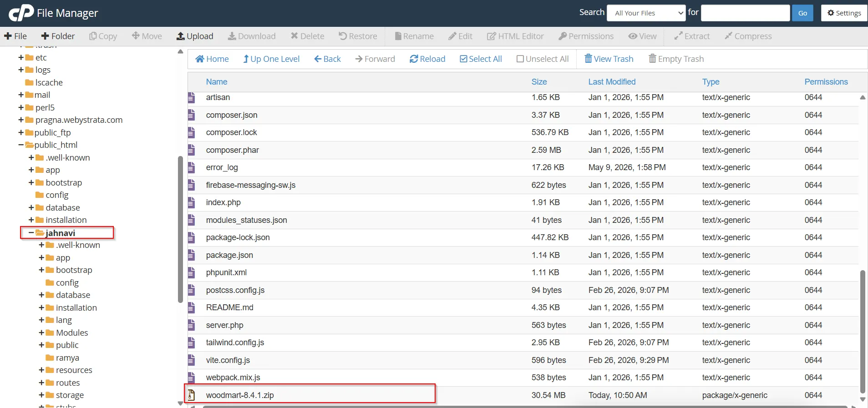Expand the mail folder in tree
The height and width of the screenshot is (408, 868).
pyautogui.click(x=21, y=95)
